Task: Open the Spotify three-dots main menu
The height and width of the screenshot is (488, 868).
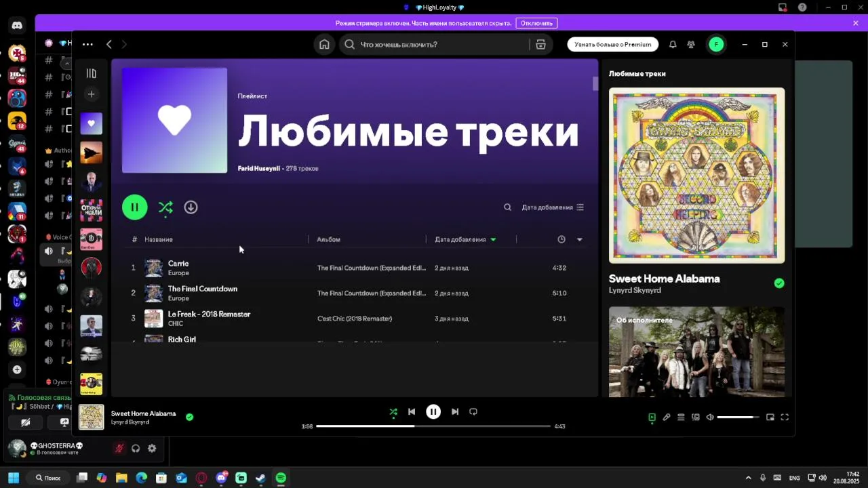Action: pyautogui.click(x=87, y=44)
